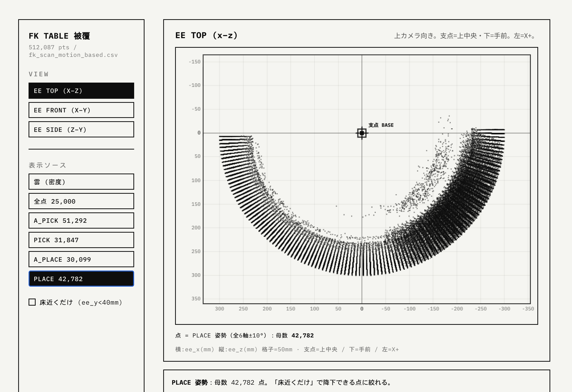572x392 pixels.
Task: Select the 全点 25,000 source
Action: click(x=81, y=201)
